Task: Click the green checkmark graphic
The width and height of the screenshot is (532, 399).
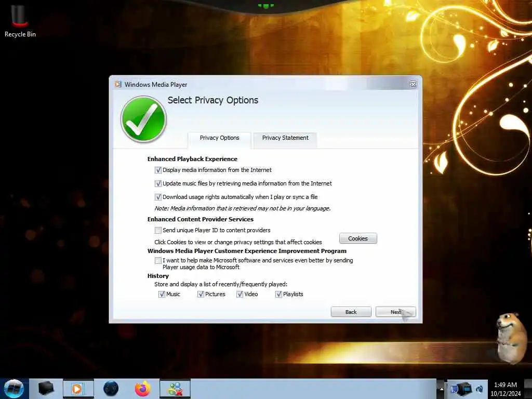Action: (143, 119)
